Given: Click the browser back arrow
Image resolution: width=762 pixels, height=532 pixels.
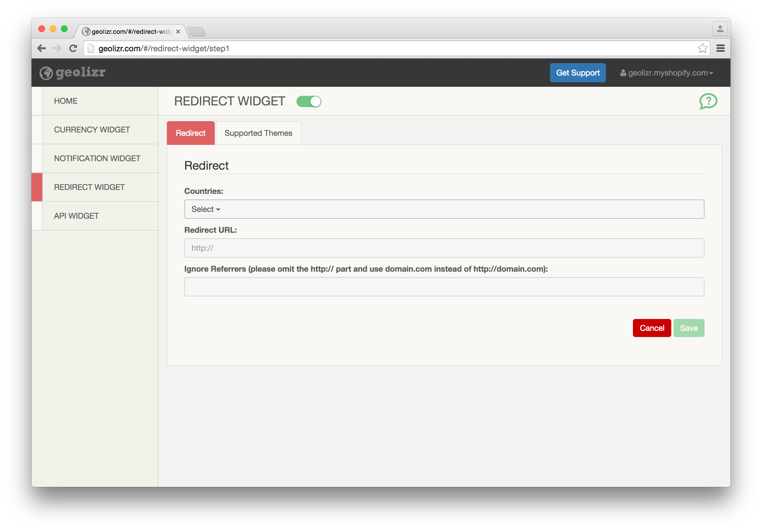Looking at the screenshot, I should pos(41,48).
